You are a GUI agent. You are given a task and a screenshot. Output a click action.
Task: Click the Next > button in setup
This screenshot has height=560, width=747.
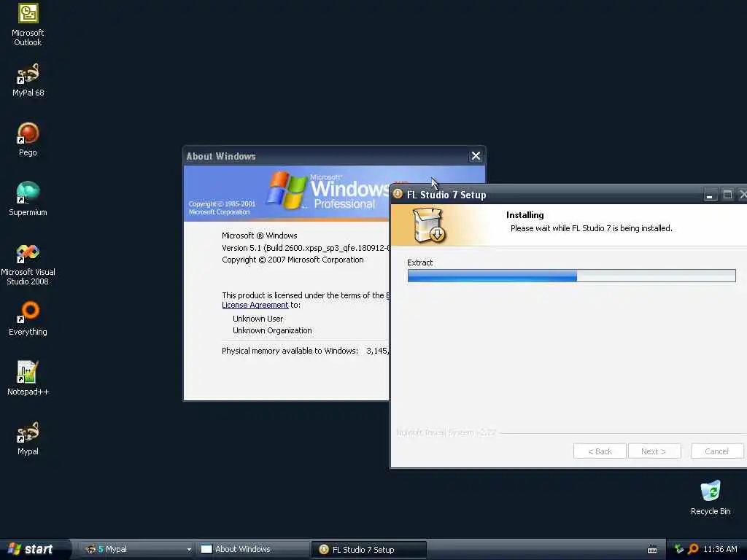coord(654,451)
